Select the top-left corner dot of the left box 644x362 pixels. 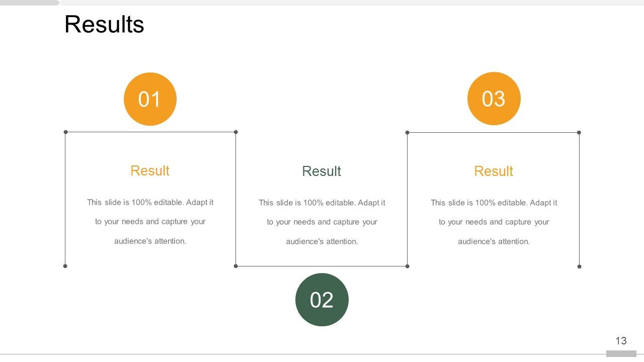point(65,132)
